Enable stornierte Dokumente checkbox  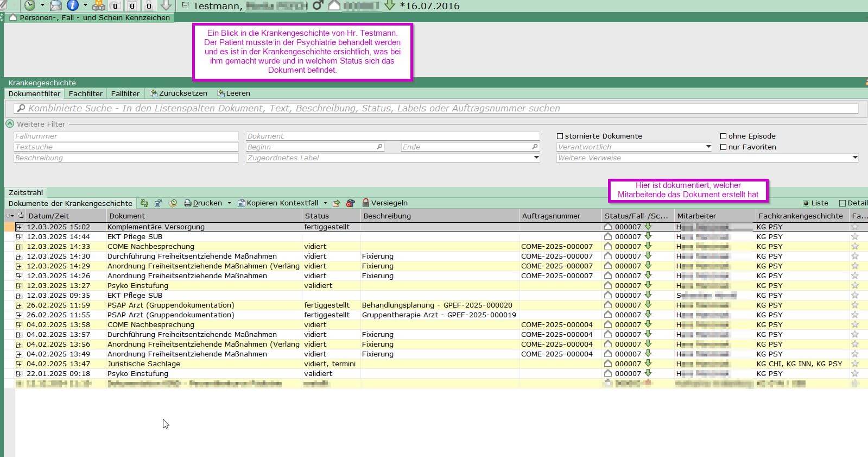coord(560,136)
